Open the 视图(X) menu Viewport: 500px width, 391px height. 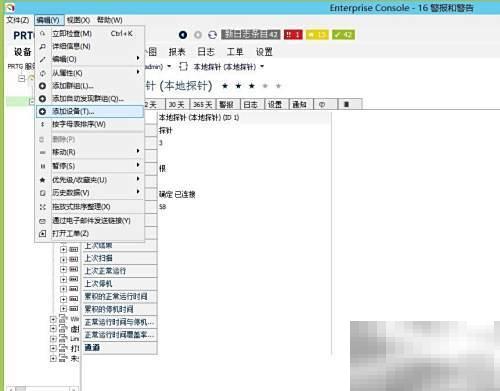78,20
